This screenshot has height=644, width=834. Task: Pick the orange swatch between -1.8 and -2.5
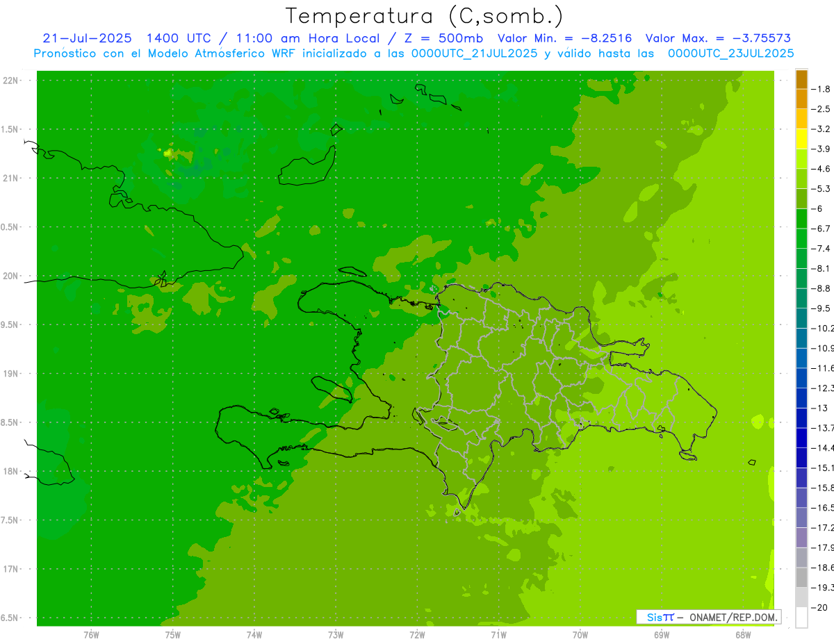[801, 99]
